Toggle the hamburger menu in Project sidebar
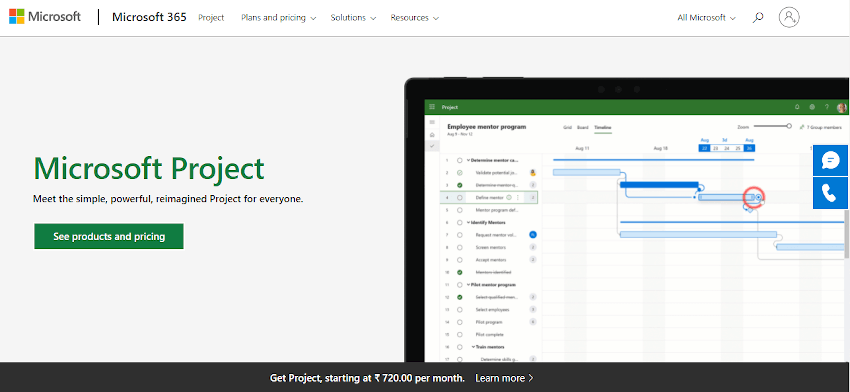Screen dimensions: 850x392 (x=432, y=123)
